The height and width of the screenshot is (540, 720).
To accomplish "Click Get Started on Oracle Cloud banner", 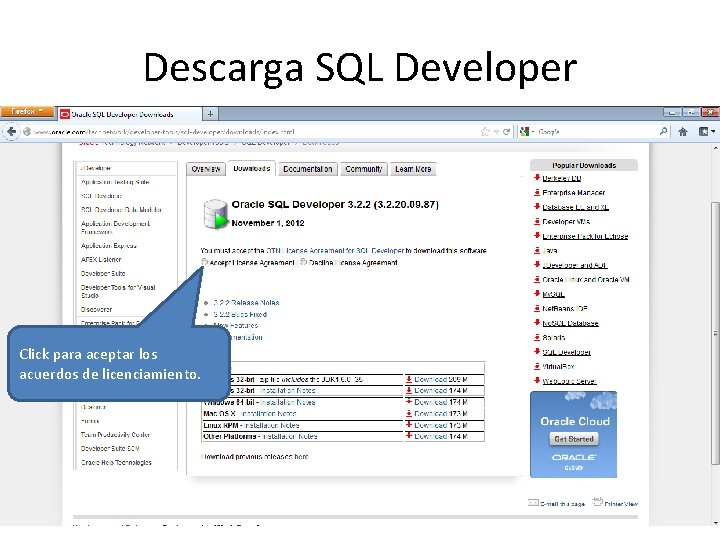I will (x=574, y=439).
